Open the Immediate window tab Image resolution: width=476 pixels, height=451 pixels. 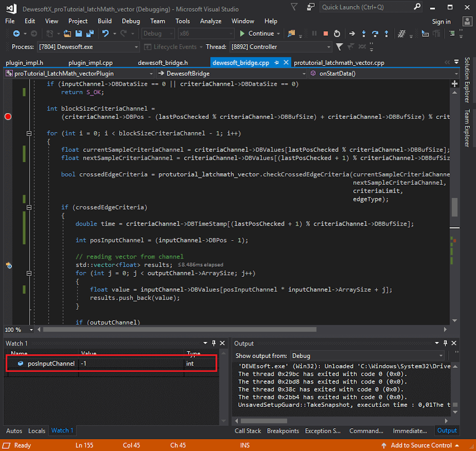point(410,431)
